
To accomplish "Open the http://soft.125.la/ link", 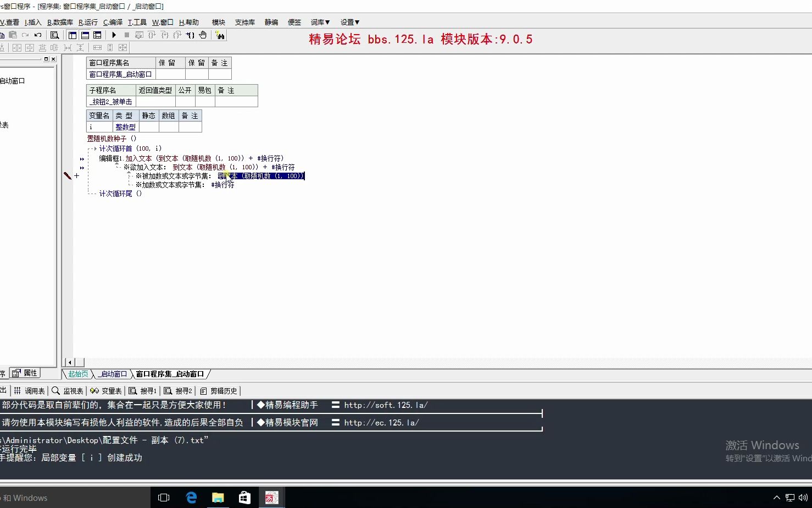I will pos(385,405).
